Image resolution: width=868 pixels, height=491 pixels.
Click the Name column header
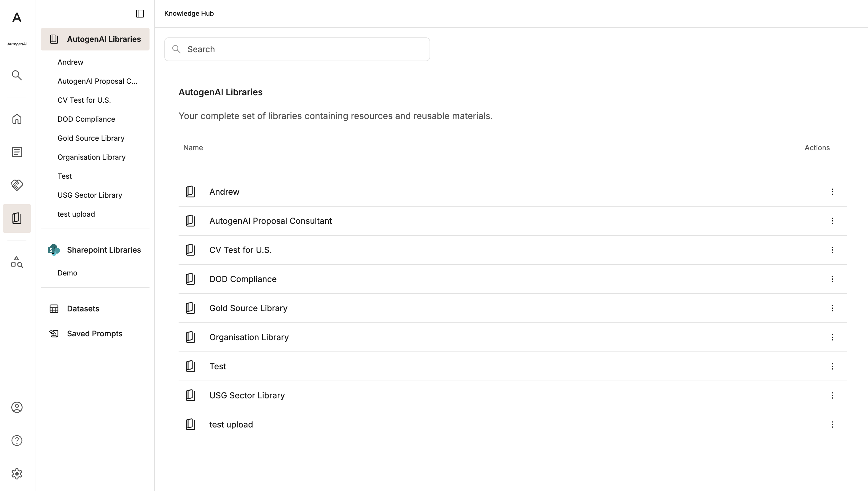pos(193,148)
